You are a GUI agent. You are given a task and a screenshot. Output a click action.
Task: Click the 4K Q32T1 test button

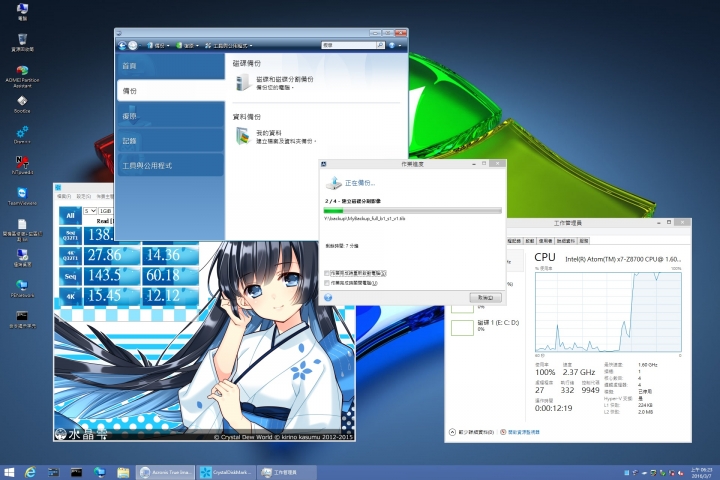pyautogui.click(x=70, y=255)
